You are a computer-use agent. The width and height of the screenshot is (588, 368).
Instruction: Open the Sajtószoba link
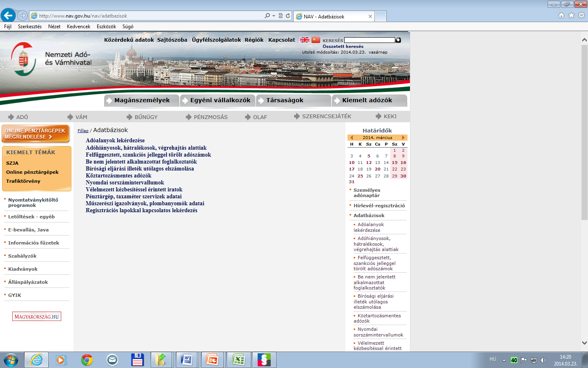[x=172, y=40]
